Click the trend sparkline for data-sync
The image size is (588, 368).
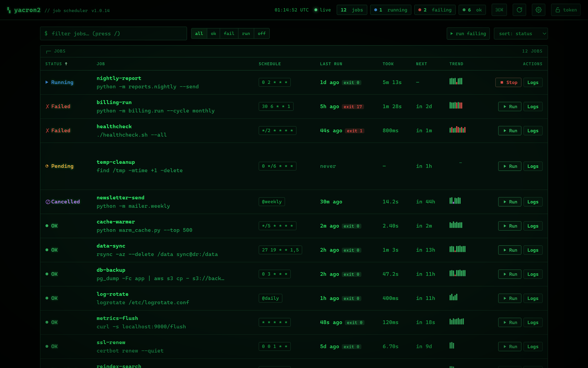[x=458, y=249]
